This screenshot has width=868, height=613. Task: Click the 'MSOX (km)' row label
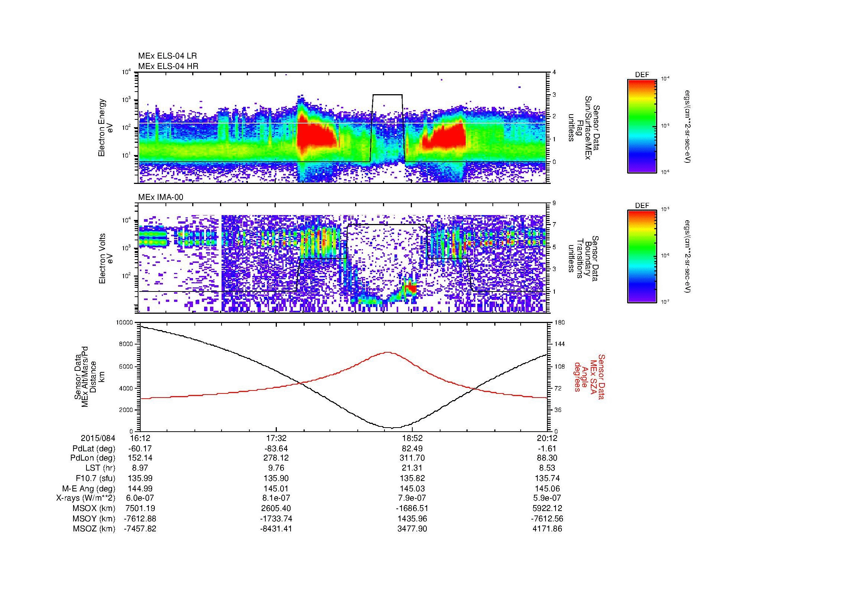coord(94,508)
